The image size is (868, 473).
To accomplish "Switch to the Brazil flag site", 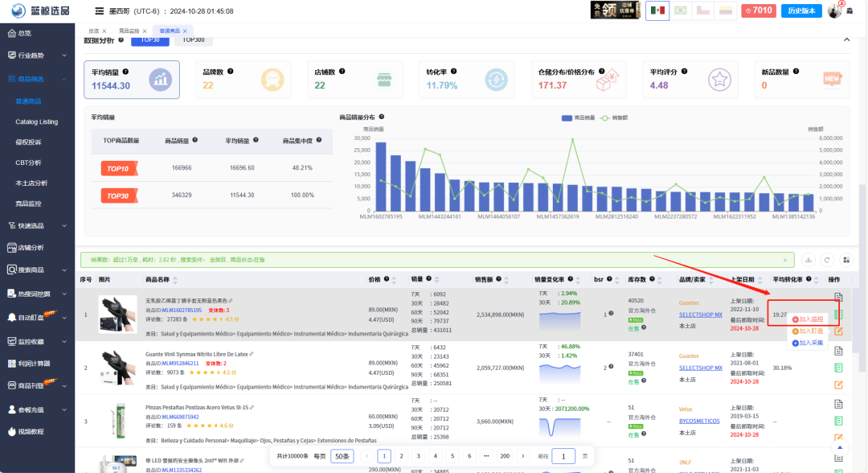I will click(x=681, y=10).
